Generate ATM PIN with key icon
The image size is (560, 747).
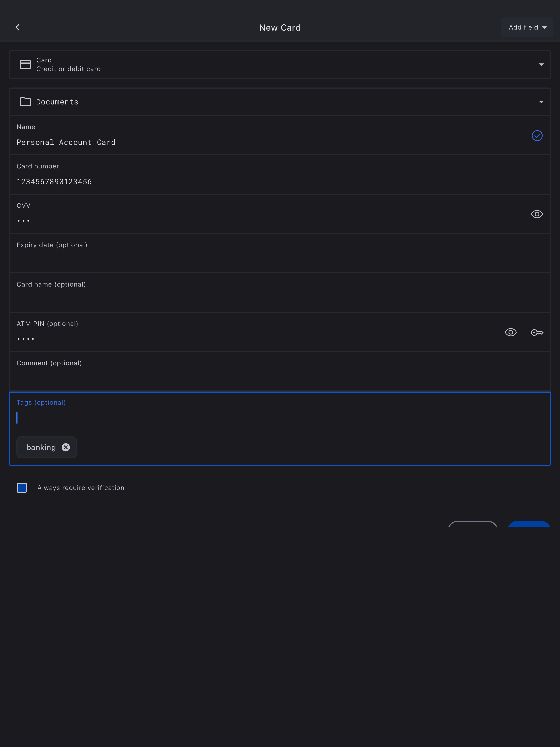tap(537, 333)
